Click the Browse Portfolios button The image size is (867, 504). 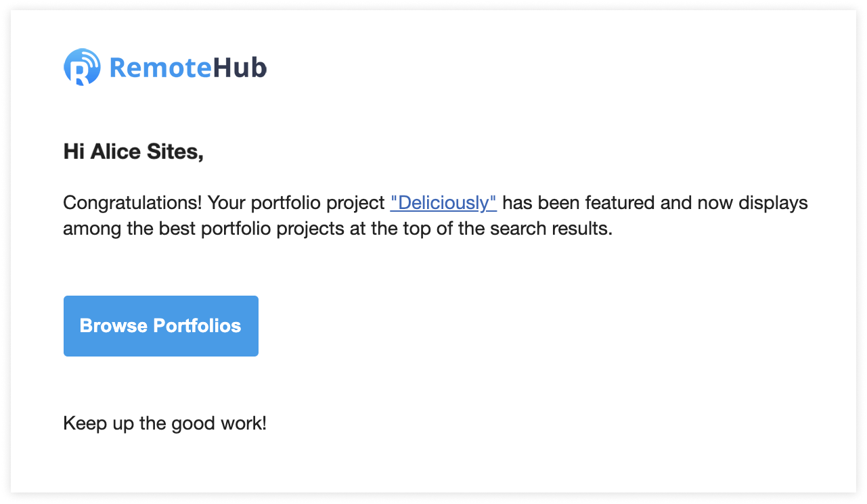tap(161, 326)
